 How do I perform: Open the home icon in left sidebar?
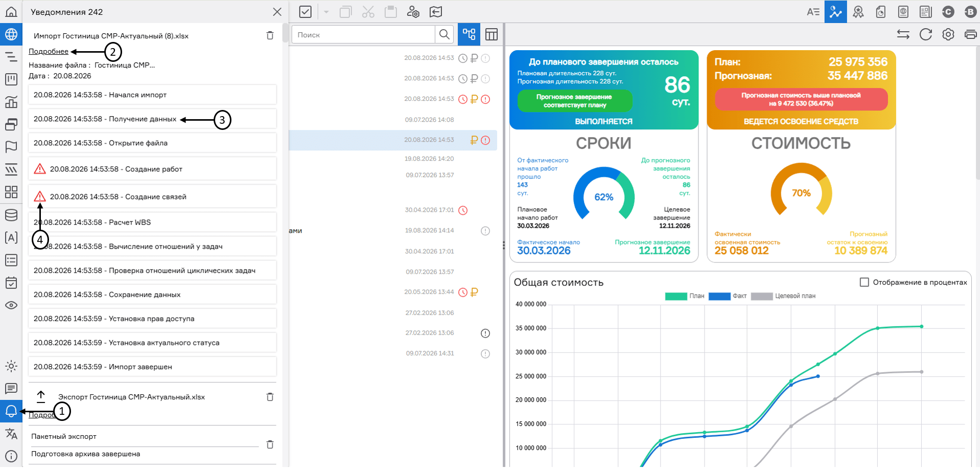11,12
